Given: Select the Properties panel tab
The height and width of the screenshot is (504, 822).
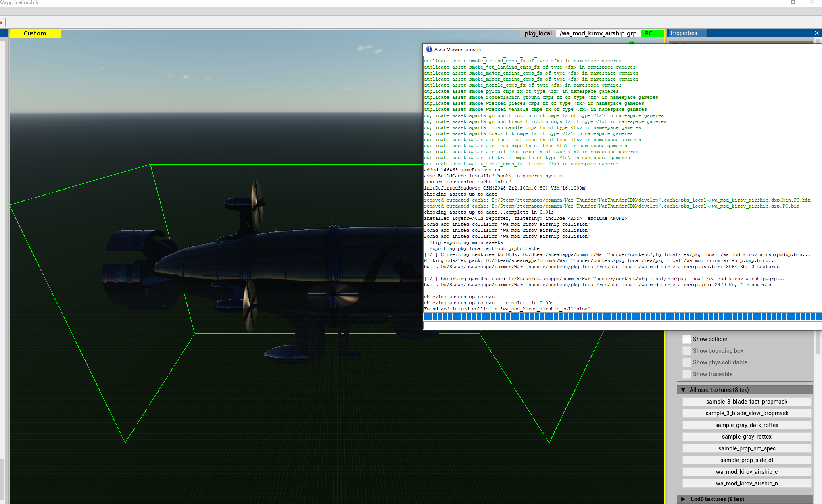Looking at the screenshot, I should point(684,33).
